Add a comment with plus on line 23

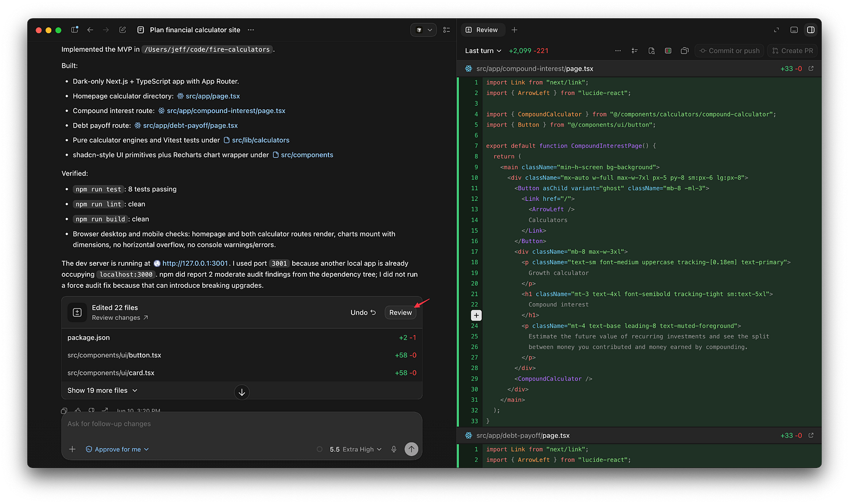(476, 315)
